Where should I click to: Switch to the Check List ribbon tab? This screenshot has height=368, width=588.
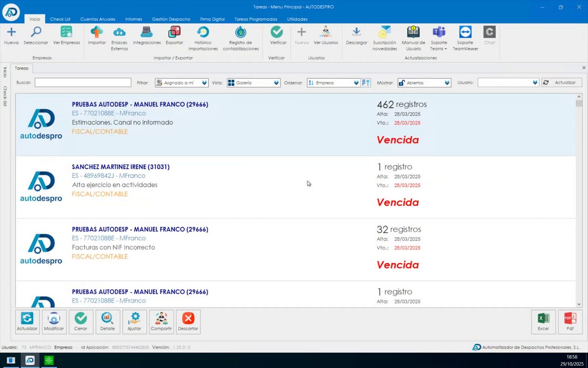pos(60,19)
